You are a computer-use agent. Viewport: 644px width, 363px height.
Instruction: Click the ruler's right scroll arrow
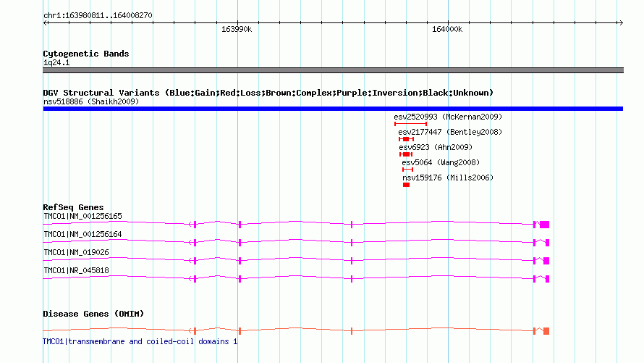click(x=621, y=23)
